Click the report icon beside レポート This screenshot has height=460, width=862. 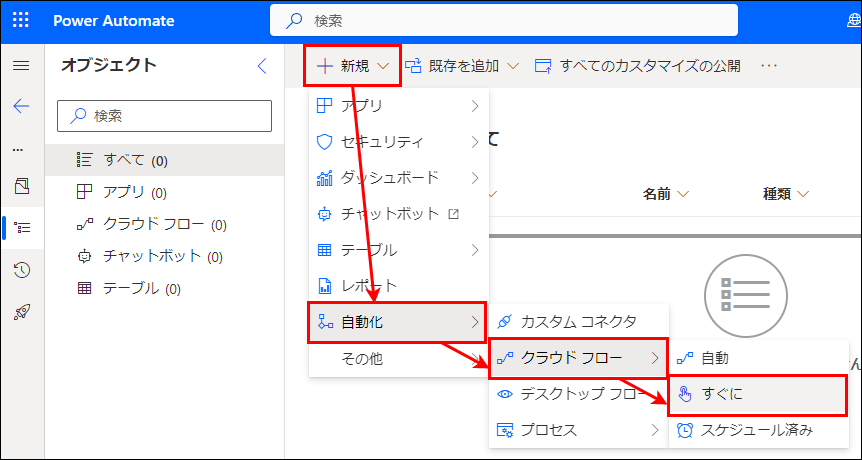(325, 286)
